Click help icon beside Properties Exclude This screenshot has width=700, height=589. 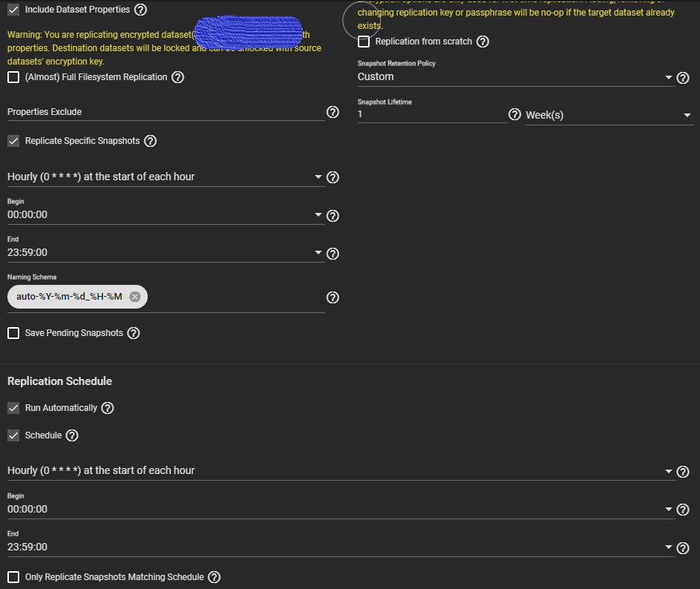point(333,112)
